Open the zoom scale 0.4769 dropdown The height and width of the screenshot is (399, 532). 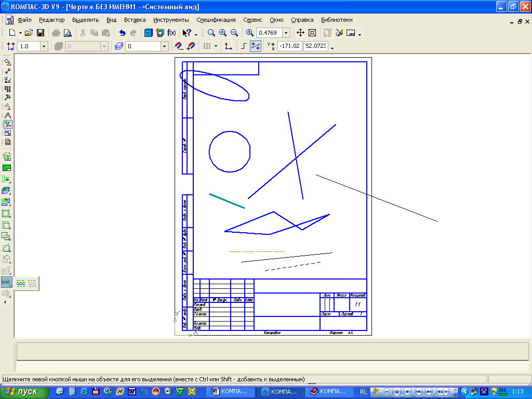[286, 33]
